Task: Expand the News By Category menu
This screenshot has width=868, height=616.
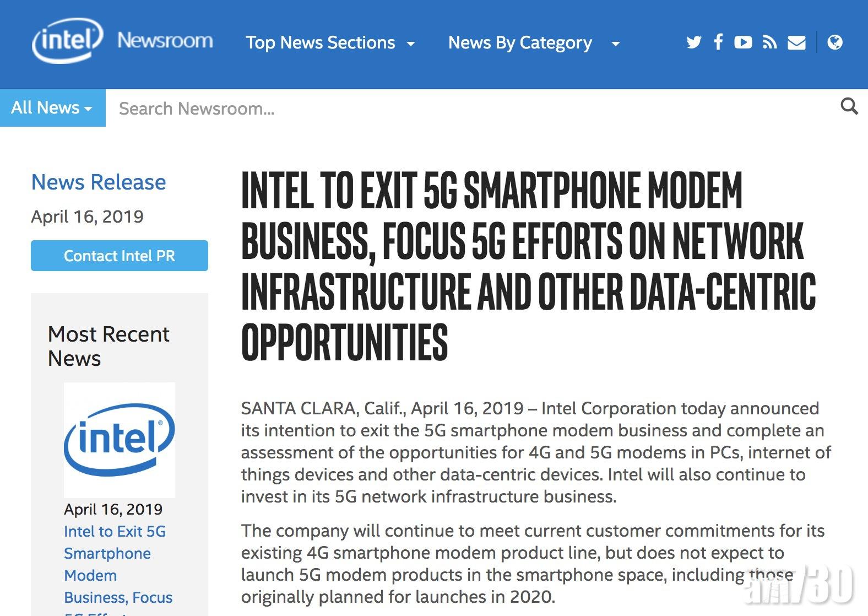Action: point(534,43)
